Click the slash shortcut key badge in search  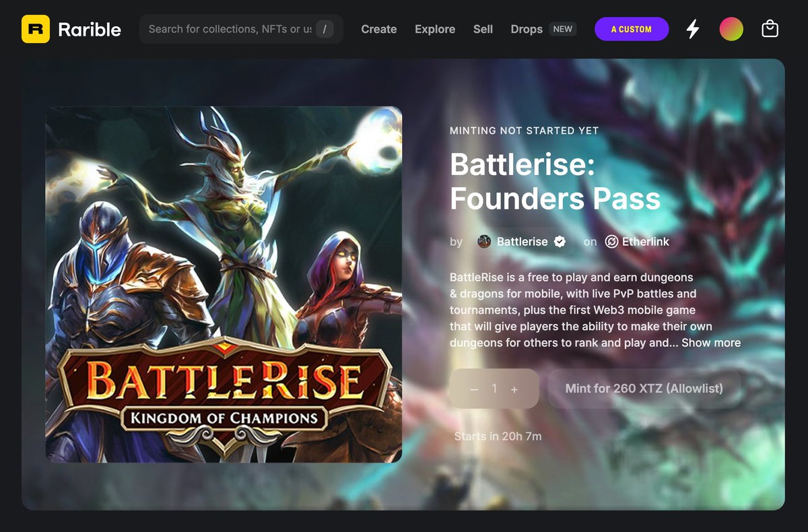click(325, 29)
